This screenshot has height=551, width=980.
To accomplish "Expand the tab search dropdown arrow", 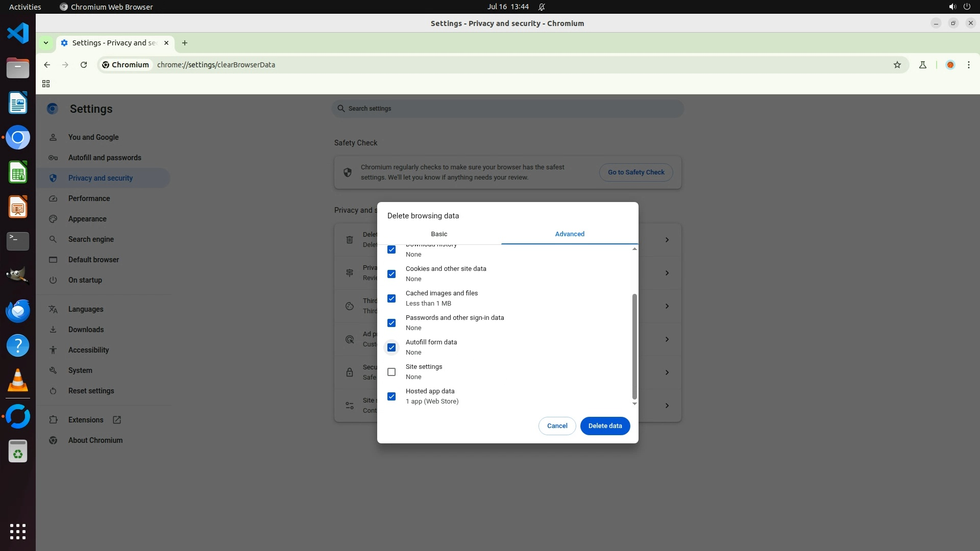I will tap(46, 43).
